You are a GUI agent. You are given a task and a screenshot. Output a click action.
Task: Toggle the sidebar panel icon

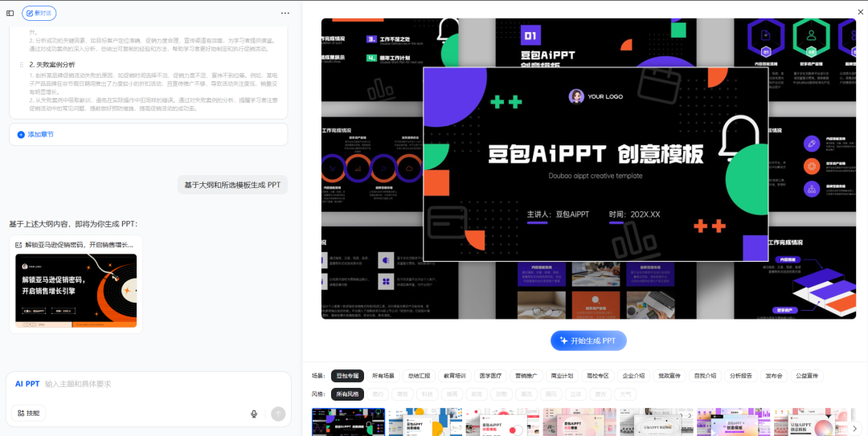pos(10,14)
